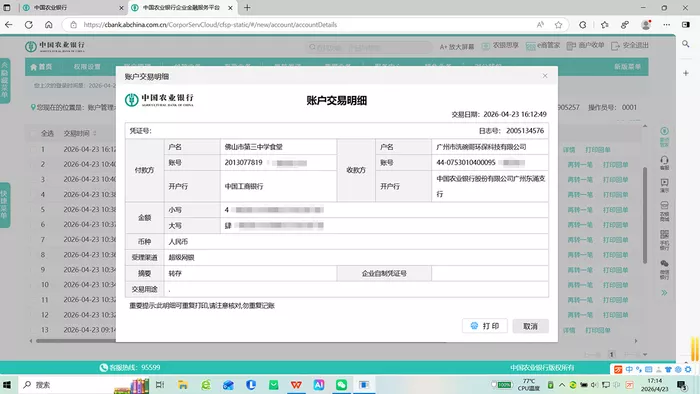Close the 账户交易明细 dialog with X
Screen dimensions: 700x394
545,76
